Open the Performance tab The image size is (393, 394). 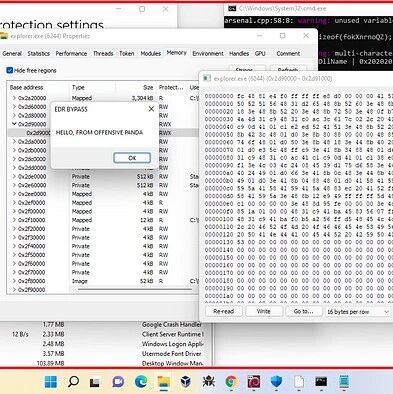pos(71,53)
